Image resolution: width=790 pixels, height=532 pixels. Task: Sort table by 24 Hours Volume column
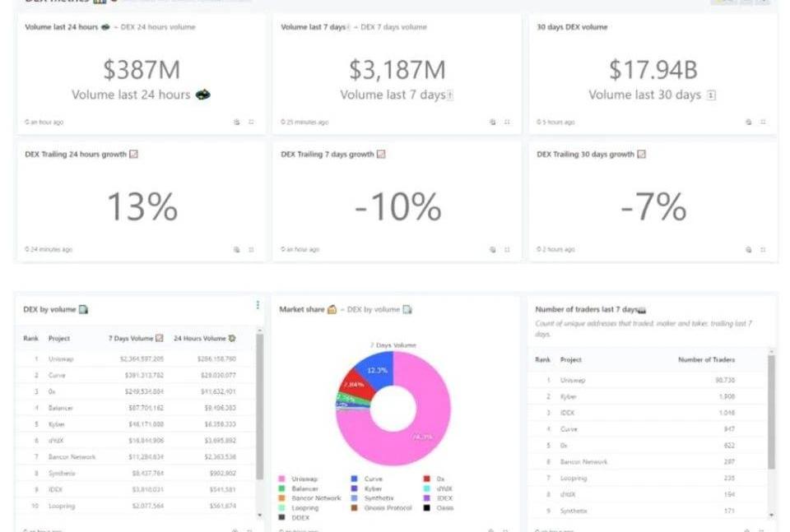pos(204,338)
